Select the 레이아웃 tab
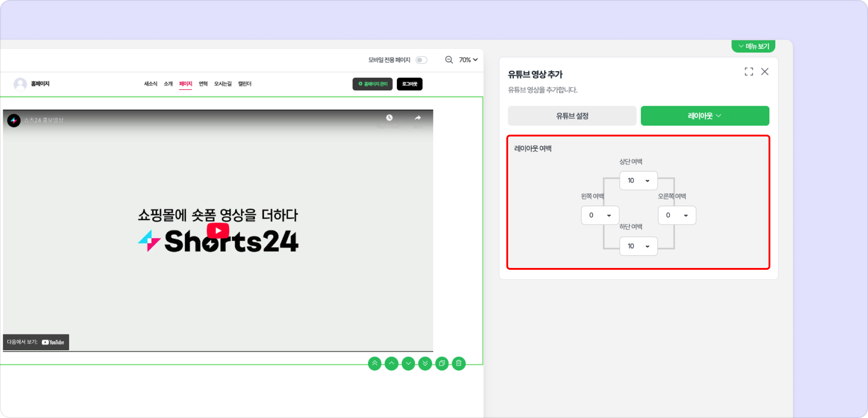The height and width of the screenshot is (418, 868). pos(705,116)
